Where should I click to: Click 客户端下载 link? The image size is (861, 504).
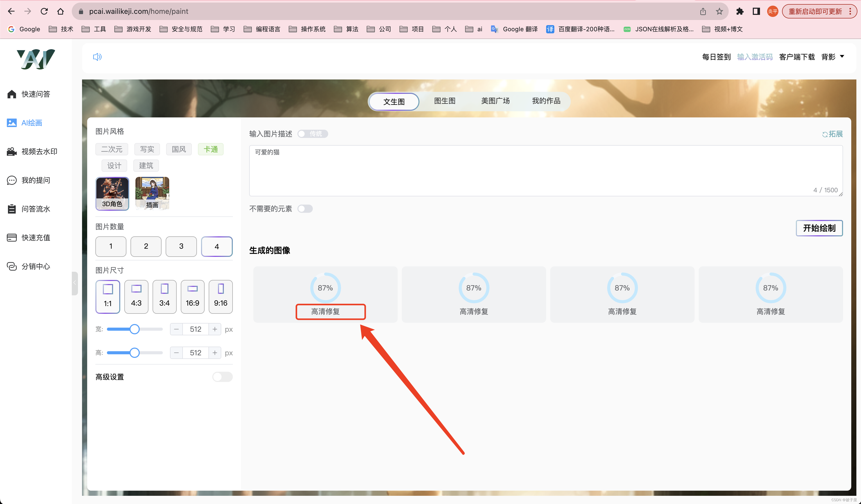point(797,57)
